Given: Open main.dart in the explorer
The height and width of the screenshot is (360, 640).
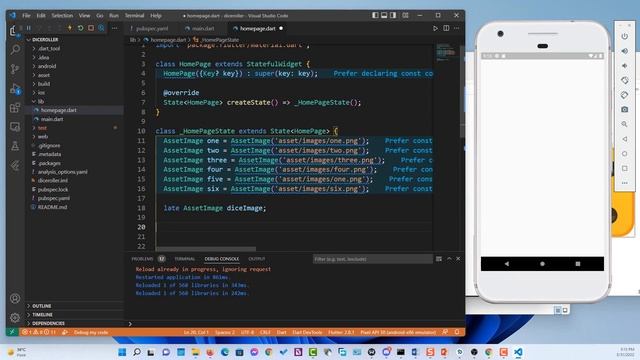Looking at the screenshot, I should pos(52,119).
